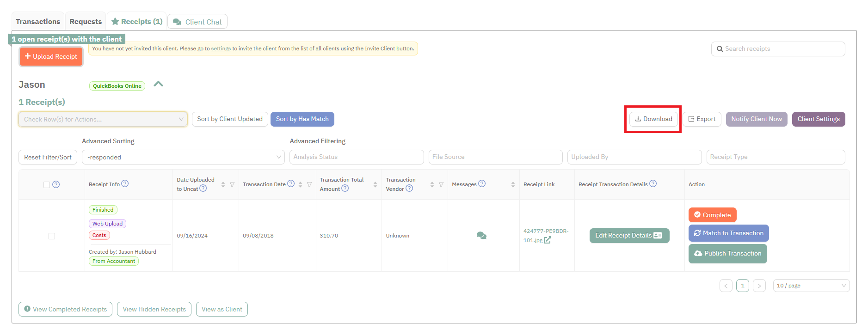Select the Receipts (1) tab

[137, 21]
